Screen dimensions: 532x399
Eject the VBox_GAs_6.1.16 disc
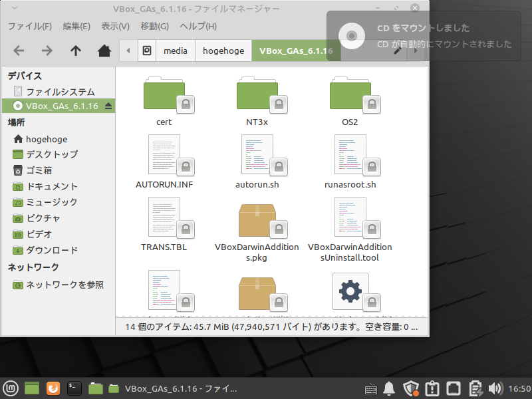[108, 106]
